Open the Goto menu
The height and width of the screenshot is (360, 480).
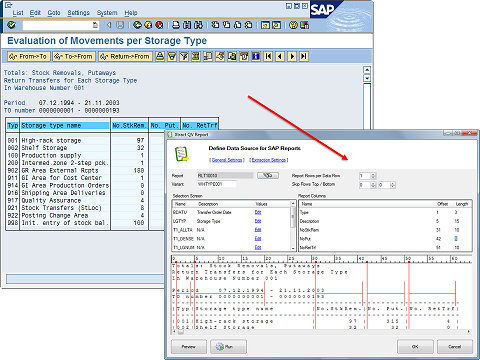point(54,13)
